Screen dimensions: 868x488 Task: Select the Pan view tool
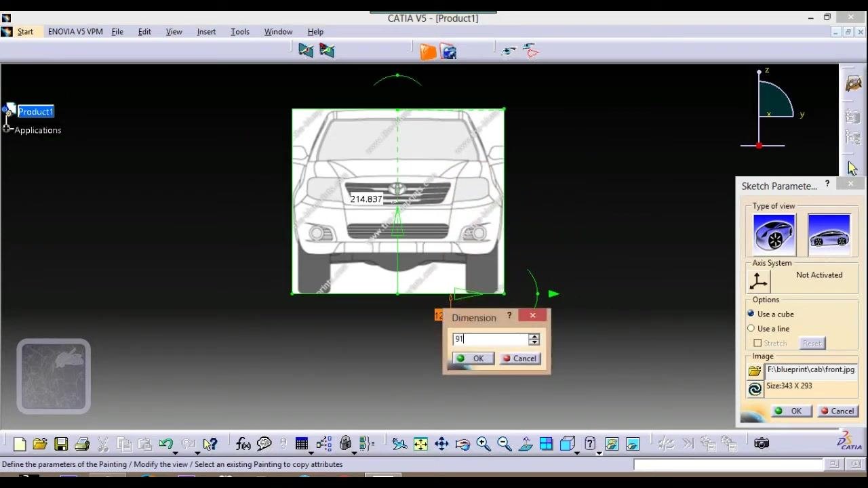[441, 444]
